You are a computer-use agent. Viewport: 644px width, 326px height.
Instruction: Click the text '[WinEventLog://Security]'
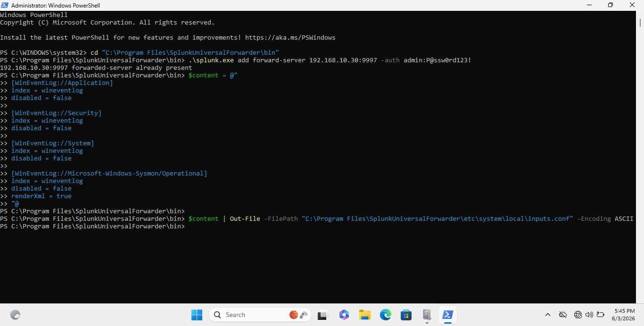click(x=57, y=113)
